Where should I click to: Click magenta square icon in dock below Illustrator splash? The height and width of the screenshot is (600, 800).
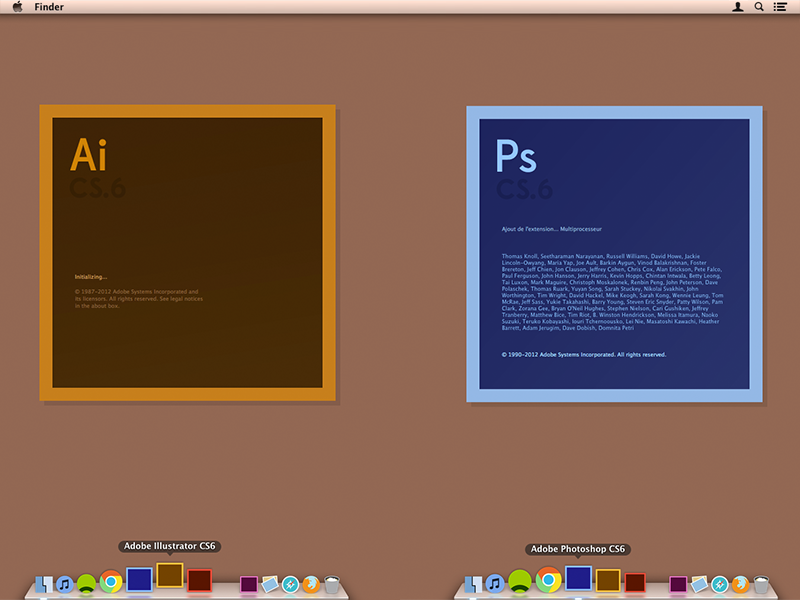pos(249,584)
